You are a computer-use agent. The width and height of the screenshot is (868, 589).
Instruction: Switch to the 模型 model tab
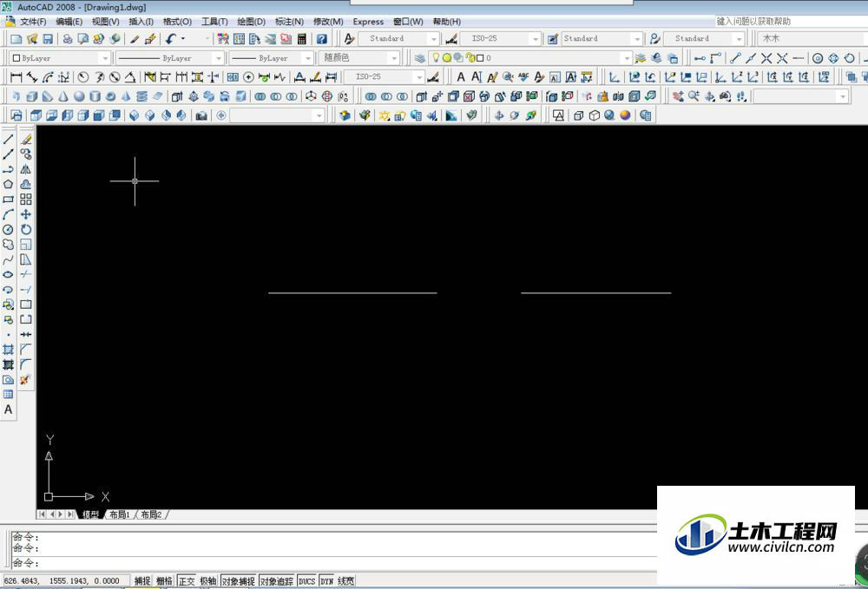point(90,514)
